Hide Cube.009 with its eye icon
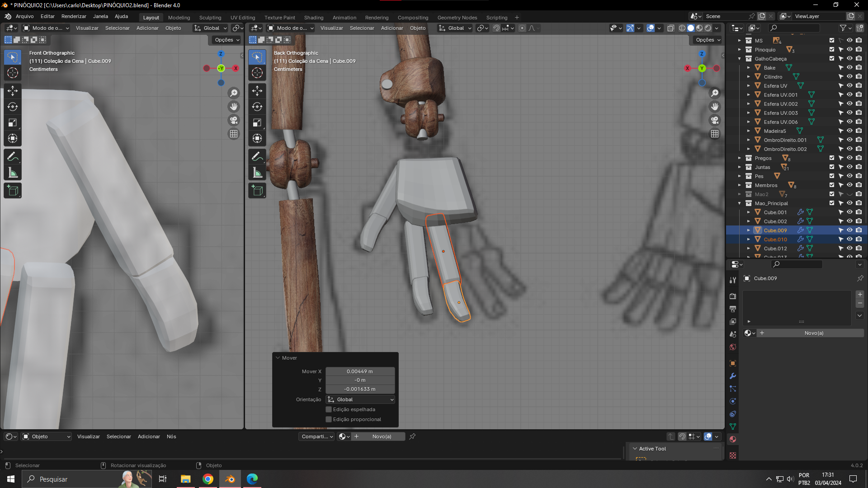Image resolution: width=868 pixels, height=488 pixels. point(849,230)
